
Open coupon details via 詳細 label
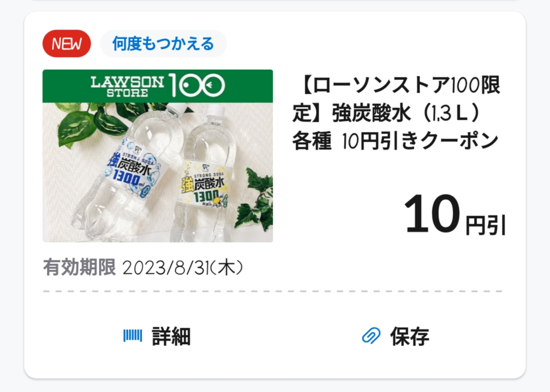click(171, 336)
